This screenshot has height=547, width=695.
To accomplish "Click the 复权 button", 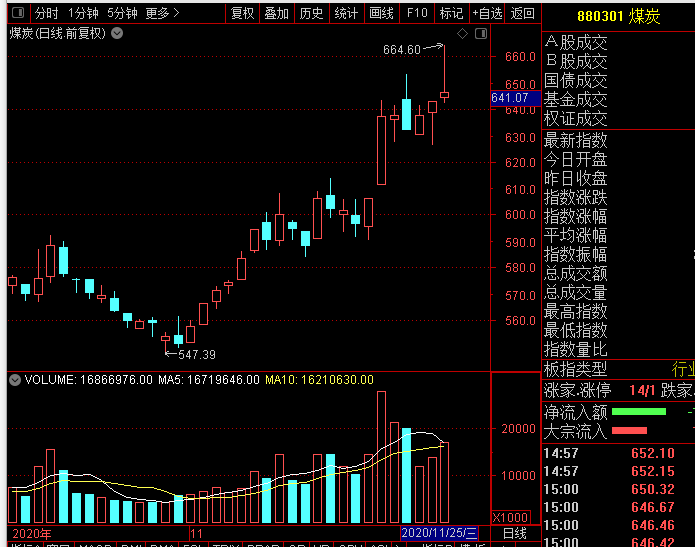I will pyautogui.click(x=242, y=14).
